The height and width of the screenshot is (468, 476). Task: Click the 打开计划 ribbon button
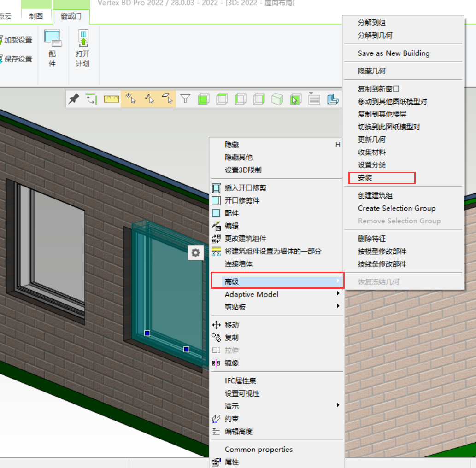click(82, 48)
